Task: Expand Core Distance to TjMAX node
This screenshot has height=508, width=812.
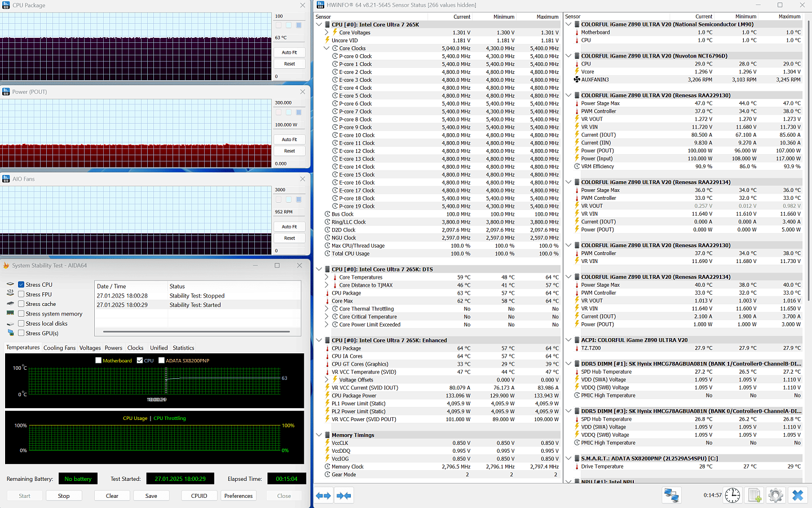Action: (326, 285)
